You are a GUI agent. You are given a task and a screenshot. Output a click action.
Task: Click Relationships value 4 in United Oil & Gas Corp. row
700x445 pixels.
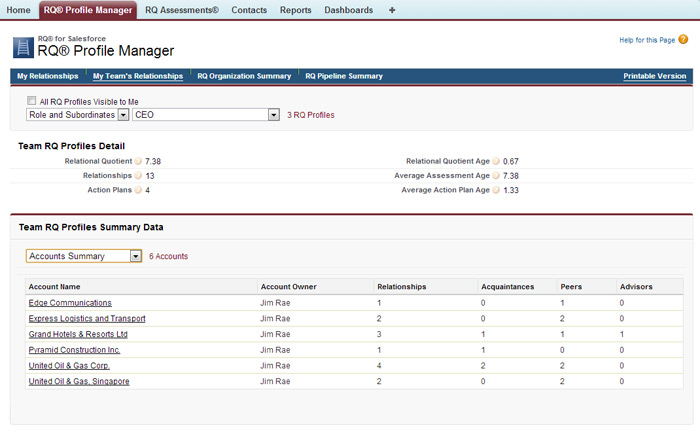379,366
